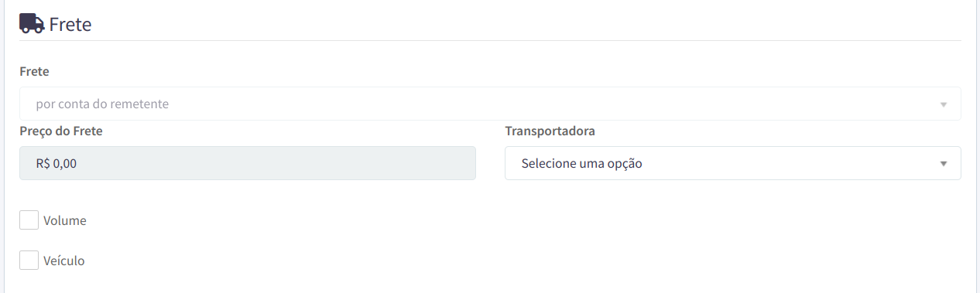Open the Transportadora dropdown
Screen dimensions: 980x293
[733, 163]
